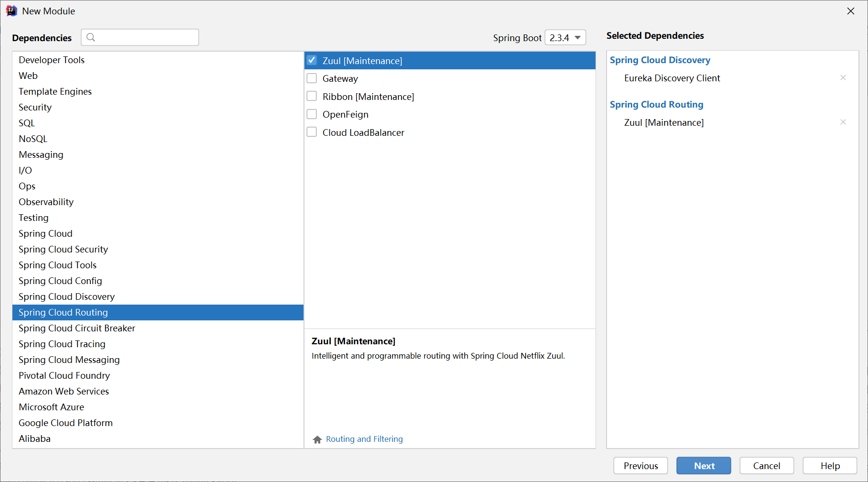Click Eureka Discovery Client in selected list
The height and width of the screenshot is (482, 868).
pyautogui.click(x=672, y=78)
